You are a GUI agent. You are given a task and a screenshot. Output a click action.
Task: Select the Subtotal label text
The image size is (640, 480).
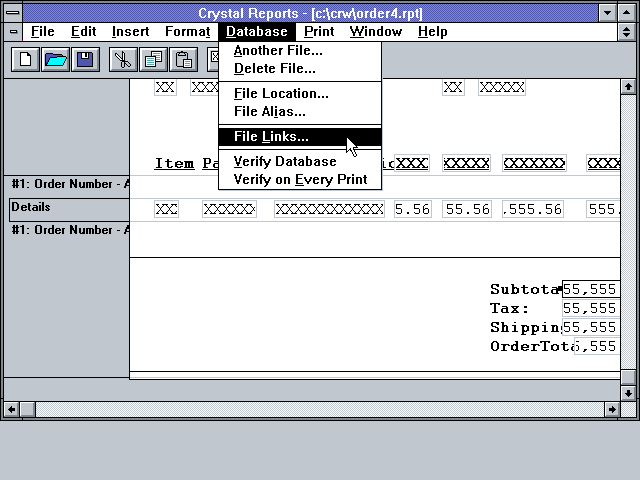[526, 289]
